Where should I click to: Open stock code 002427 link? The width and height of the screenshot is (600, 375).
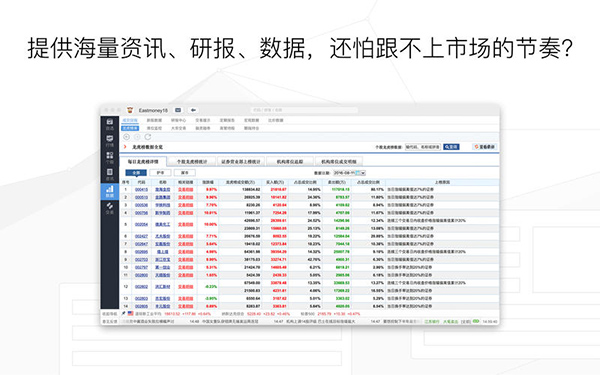coord(141,236)
